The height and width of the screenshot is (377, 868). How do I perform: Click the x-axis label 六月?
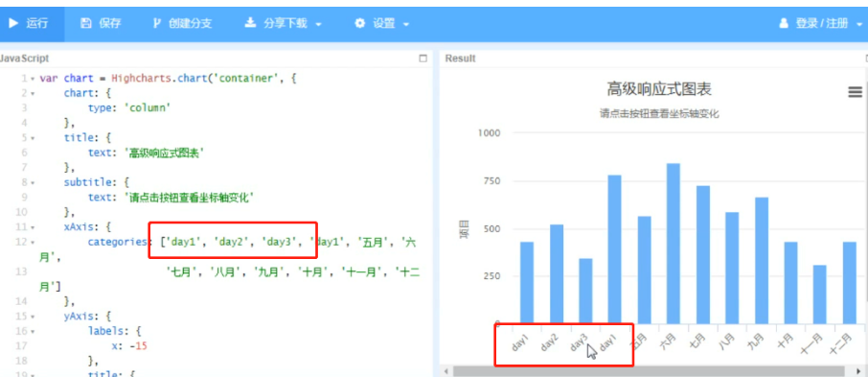(668, 341)
